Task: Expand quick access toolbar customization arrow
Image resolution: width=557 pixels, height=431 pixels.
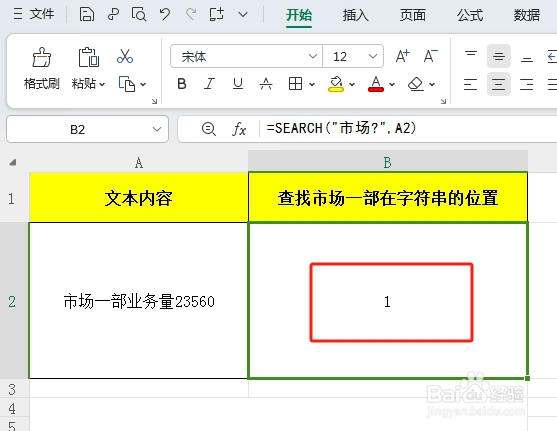Action: (x=243, y=15)
